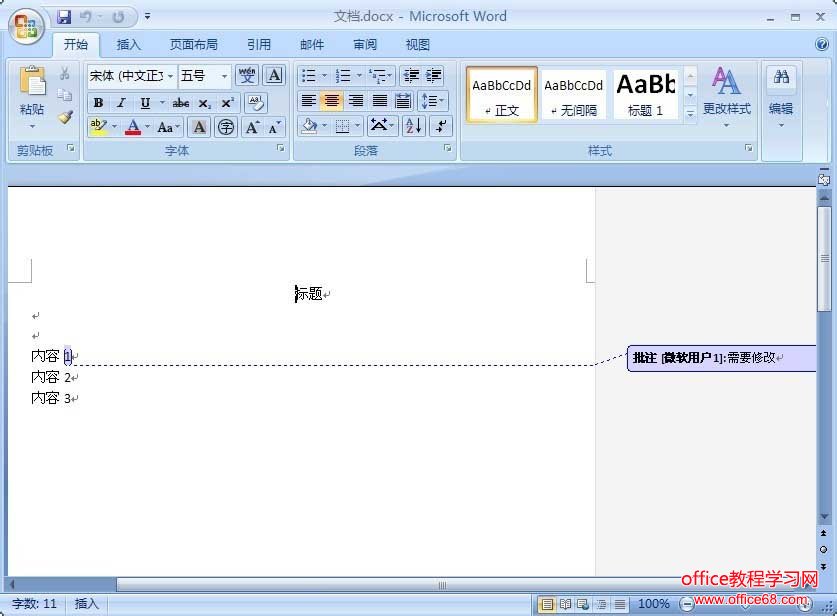Apply the 标题 1 style

point(645,93)
